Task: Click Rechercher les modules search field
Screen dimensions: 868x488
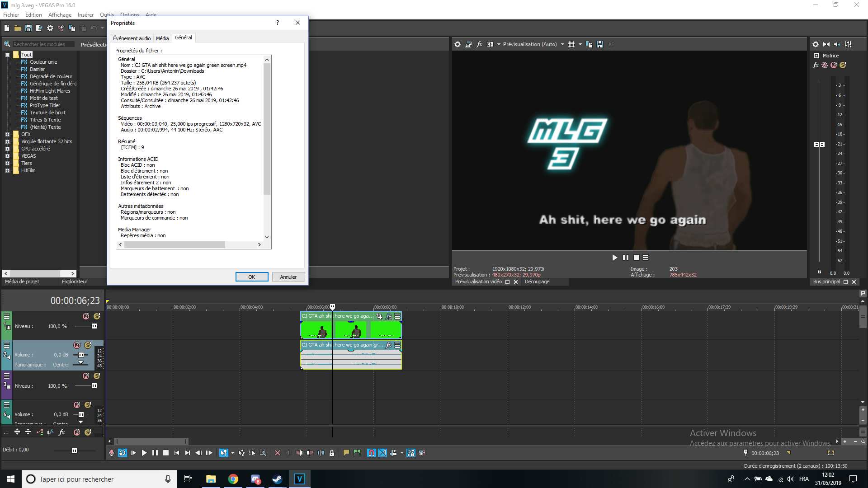Action: tap(43, 44)
